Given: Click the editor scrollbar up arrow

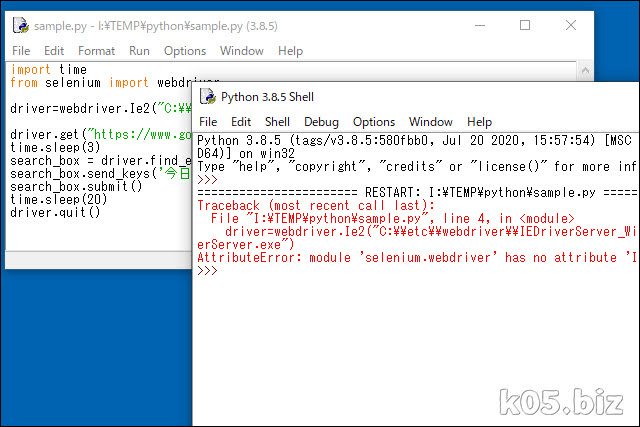Looking at the screenshot, I should coord(585,71).
